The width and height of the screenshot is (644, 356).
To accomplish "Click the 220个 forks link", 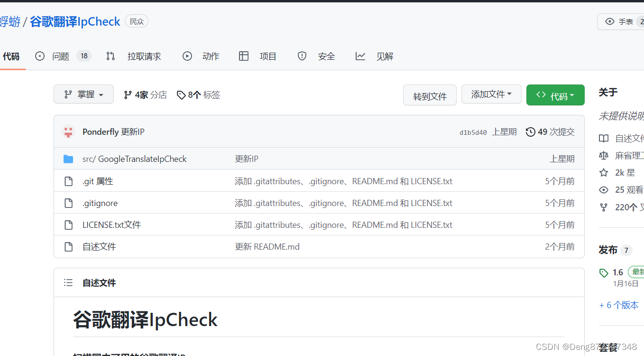I will pos(629,207).
